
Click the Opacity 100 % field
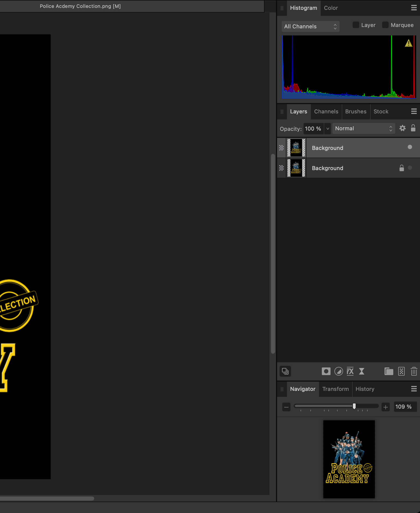coord(313,128)
